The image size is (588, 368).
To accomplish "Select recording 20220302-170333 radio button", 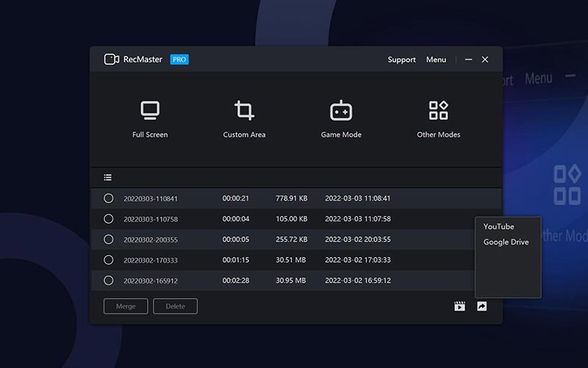I will click(x=108, y=260).
